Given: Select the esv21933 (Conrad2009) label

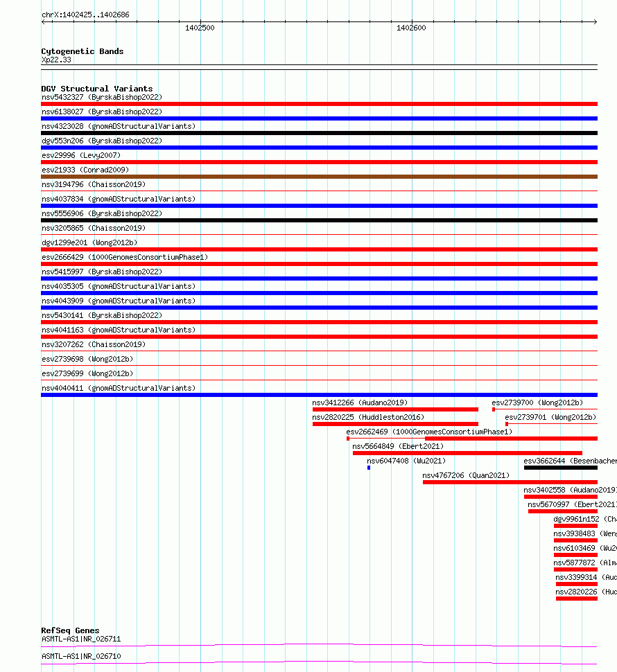Looking at the screenshot, I should pos(85,170).
